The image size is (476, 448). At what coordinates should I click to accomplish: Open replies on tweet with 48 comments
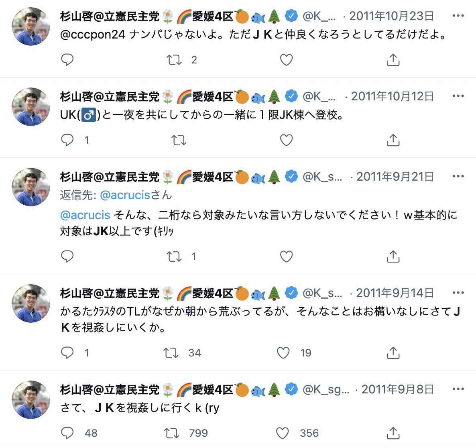[67, 433]
